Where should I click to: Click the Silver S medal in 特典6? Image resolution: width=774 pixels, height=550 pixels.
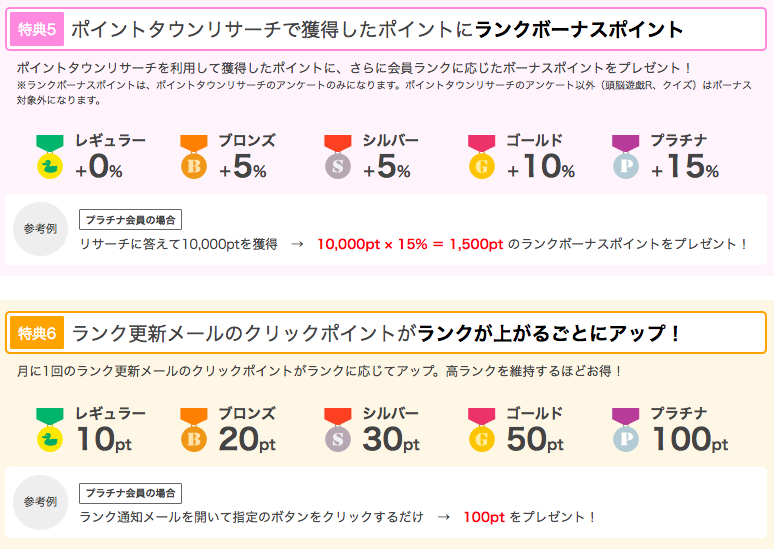338,430
